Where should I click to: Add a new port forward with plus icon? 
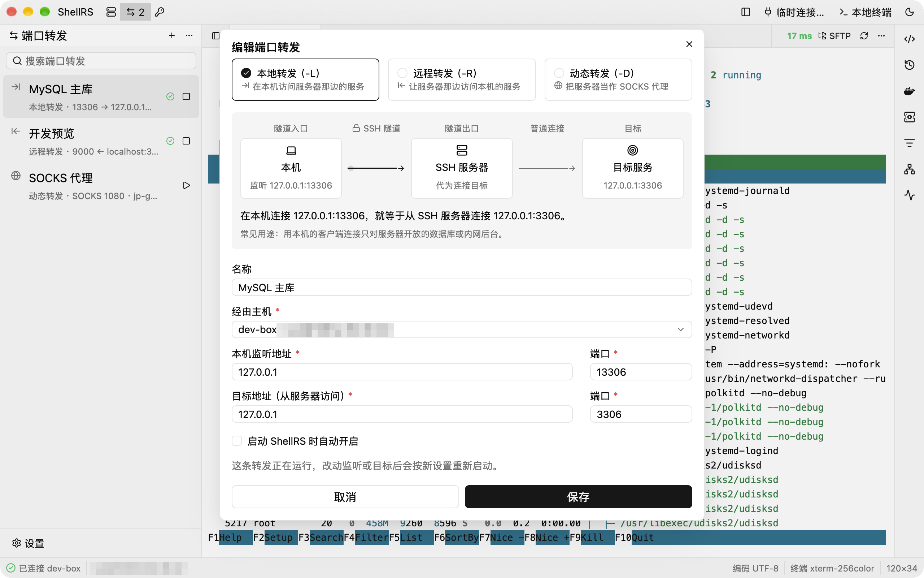click(172, 35)
